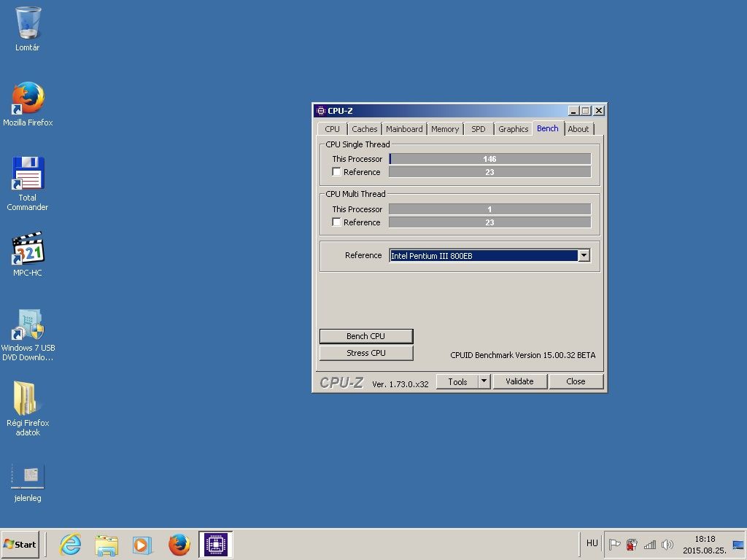The image size is (747, 560).
Task: Switch to the Memory tab
Action: [x=445, y=129]
